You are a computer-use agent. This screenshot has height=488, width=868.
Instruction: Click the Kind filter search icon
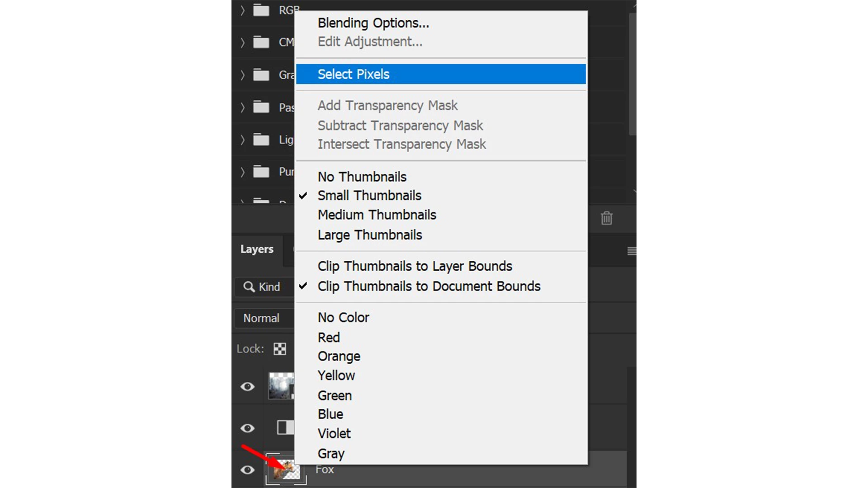click(x=249, y=287)
